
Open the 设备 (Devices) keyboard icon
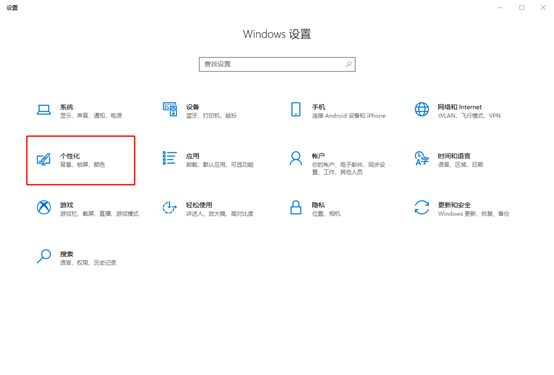click(170, 109)
